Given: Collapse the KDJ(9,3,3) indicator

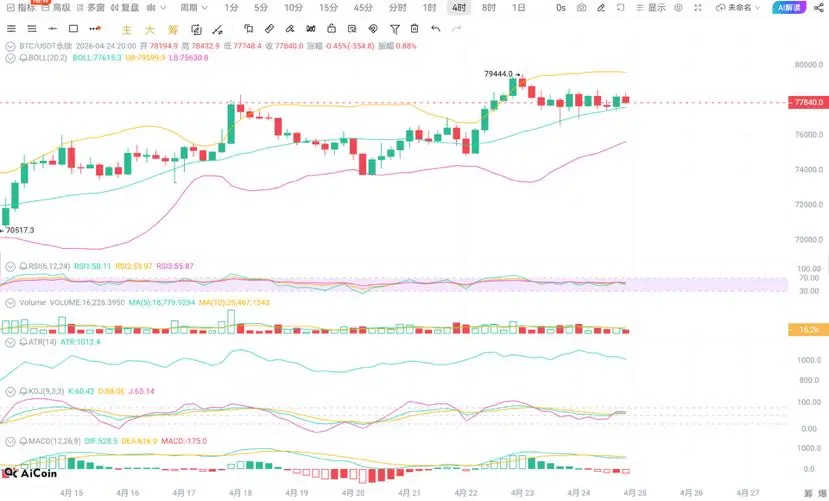Looking at the screenshot, I should (10, 392).
